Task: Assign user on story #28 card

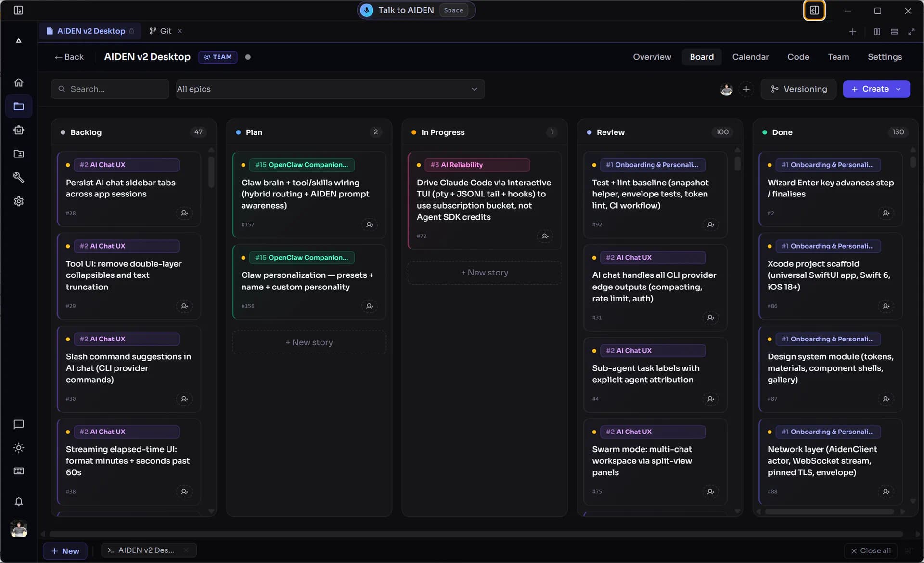Action: (x=184, y=213)
